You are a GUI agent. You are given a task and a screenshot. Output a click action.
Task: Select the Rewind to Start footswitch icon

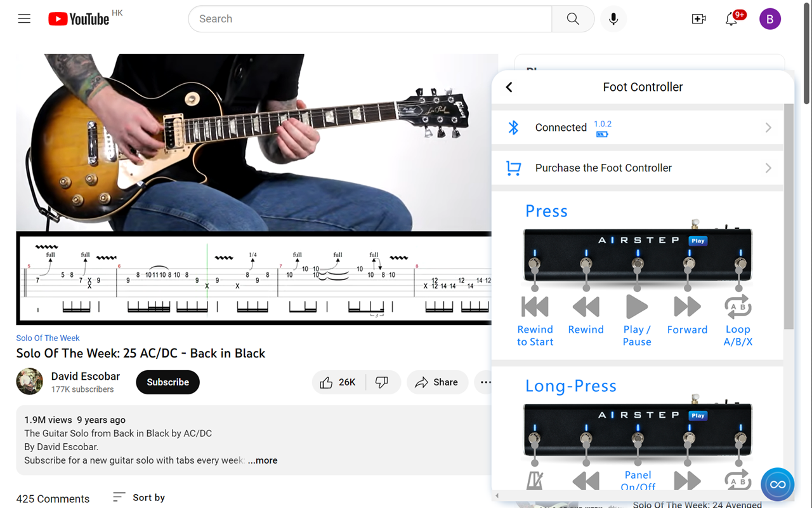pyautogui.click(x=534, y=306)
